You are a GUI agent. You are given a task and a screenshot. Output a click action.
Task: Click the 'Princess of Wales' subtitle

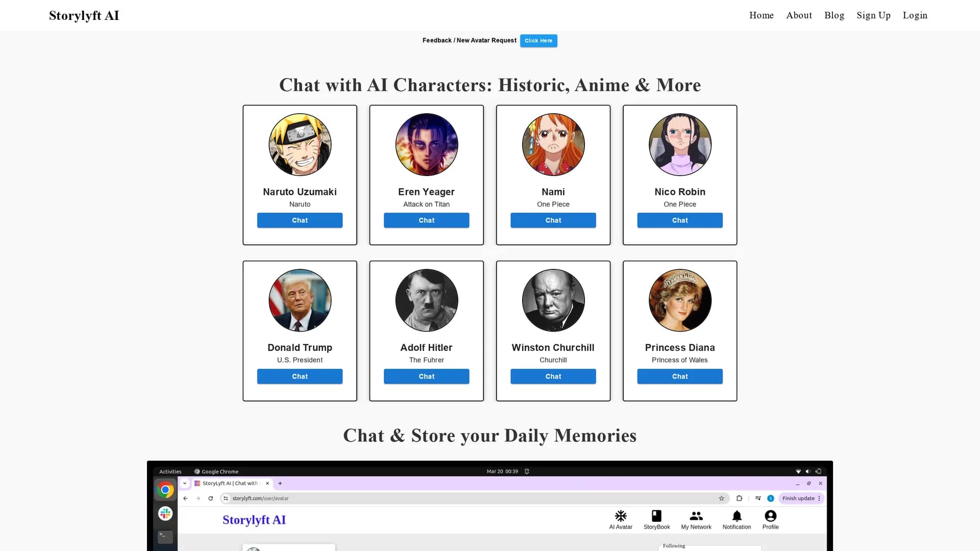tap(679, 360)
